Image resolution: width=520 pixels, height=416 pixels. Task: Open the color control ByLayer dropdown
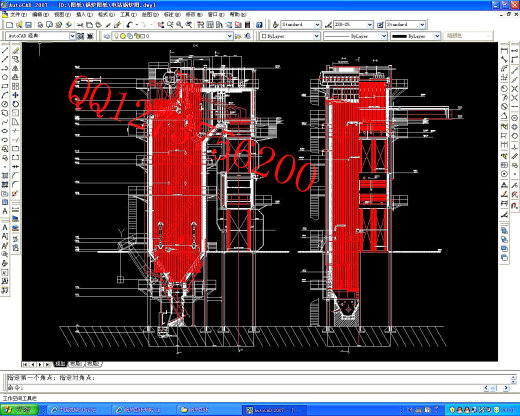316,36
